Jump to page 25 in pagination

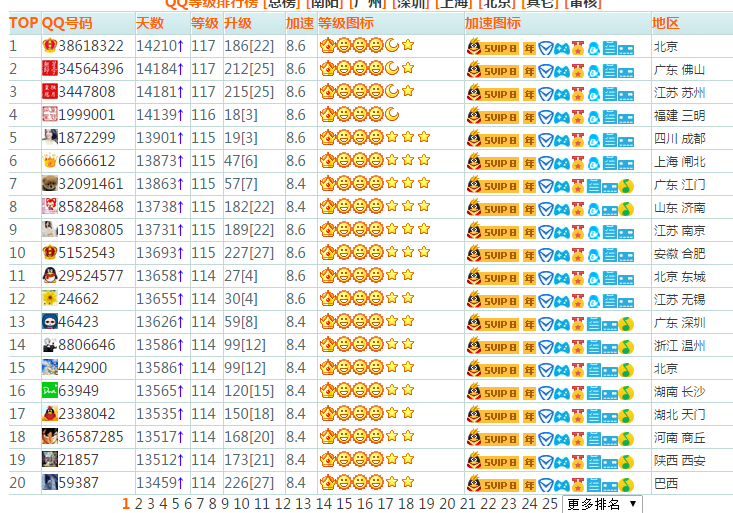(549, 504)
